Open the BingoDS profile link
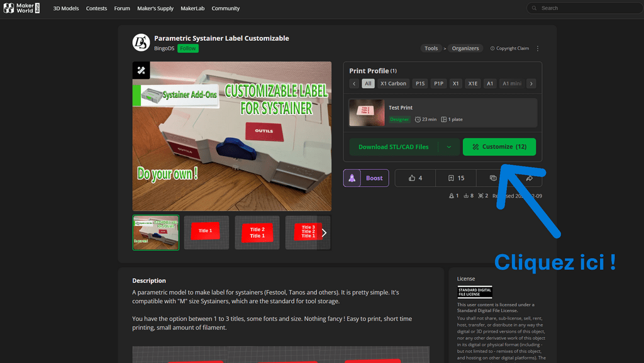This screenshot has width=644, height=363. pyautogui.click(x=164, y=48)
